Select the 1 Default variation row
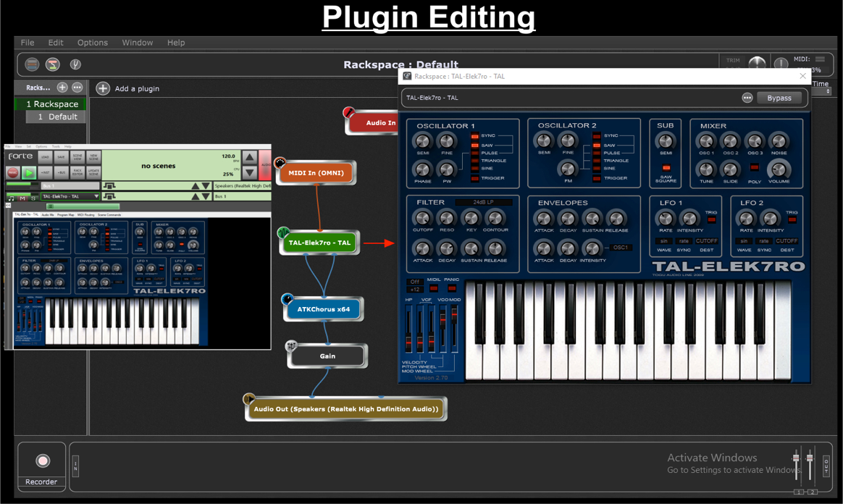Viewport: 843px width, 504px height. click(x=56, y=117)
